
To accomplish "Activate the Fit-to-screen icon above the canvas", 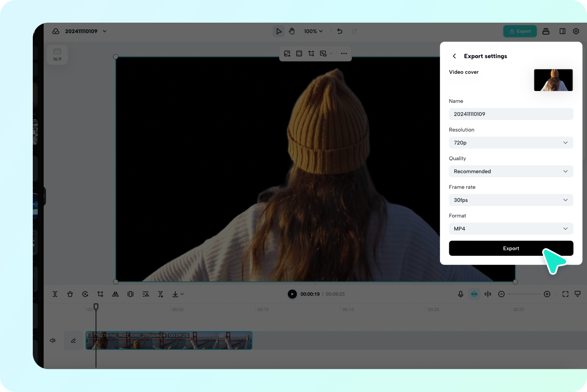I will pyautogui.click(x=299, y=53).
